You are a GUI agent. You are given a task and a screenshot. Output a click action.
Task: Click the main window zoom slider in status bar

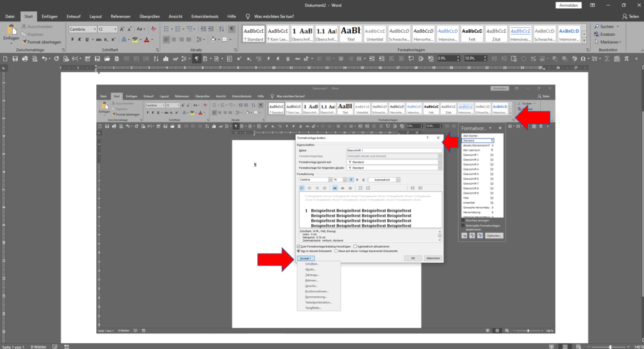[611, 347]
